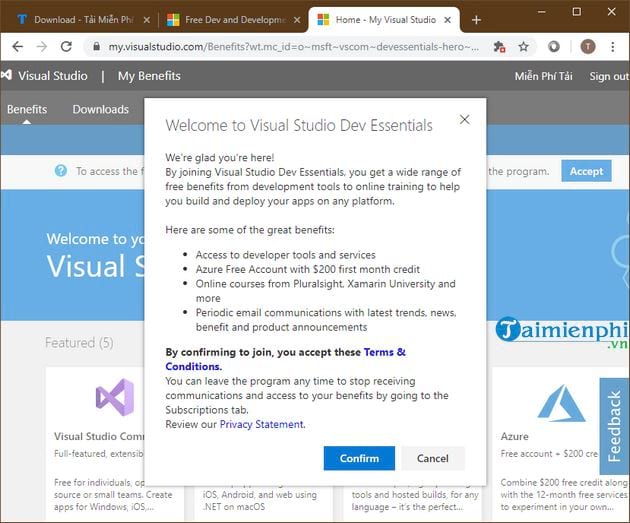Viewport: 630px width, 523px height.
Task: Click the My Benefits header text
Action: point(149,76)
